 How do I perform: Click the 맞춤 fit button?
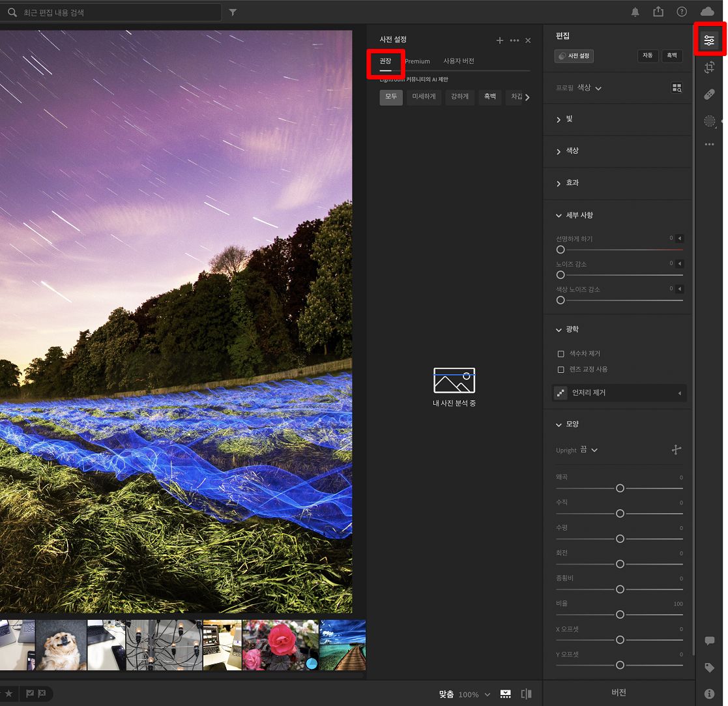(x=446, y=694)
